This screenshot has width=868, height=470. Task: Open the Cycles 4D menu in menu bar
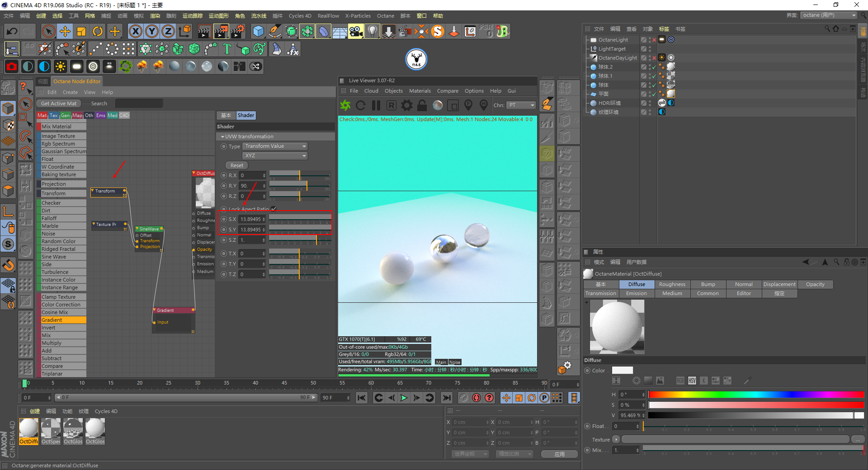[x=300, y=16]
